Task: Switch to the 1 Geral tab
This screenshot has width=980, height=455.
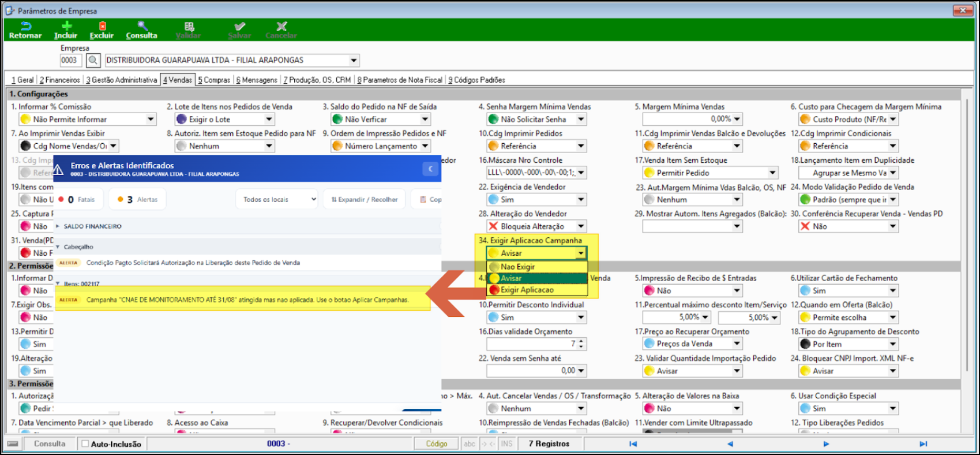Action: point(22,80)
